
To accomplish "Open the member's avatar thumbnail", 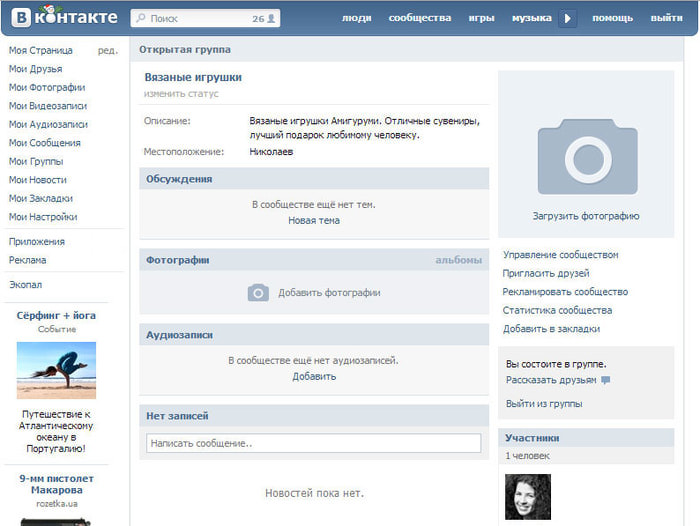I will point(527,496).
